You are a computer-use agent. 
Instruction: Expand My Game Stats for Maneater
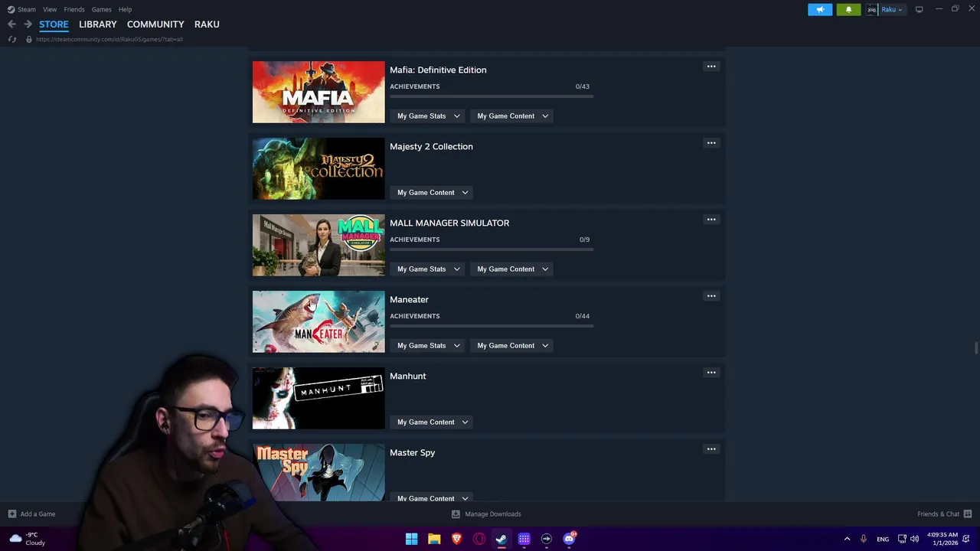pyautogui.click(x=428, y=346)
